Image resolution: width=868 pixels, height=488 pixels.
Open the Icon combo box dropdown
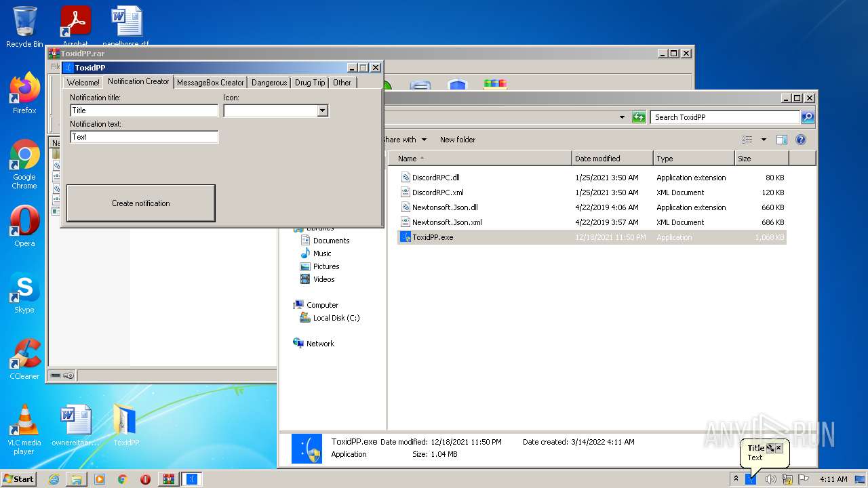(x=323, y=110)
